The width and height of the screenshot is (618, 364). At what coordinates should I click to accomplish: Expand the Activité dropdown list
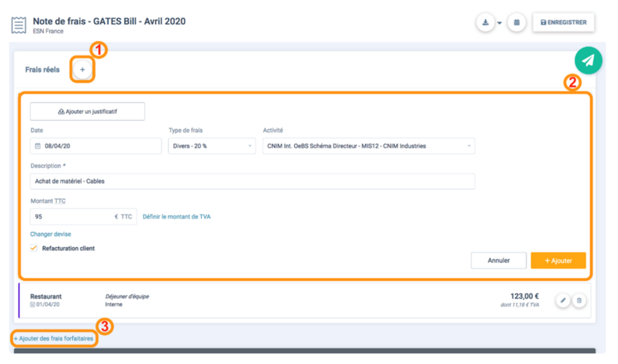coord(368,146)
